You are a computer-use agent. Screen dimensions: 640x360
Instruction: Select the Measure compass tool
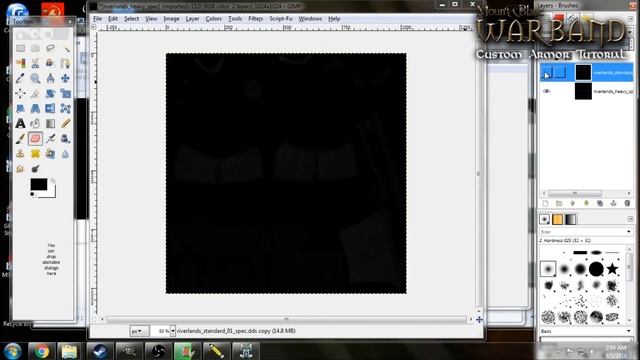pos(50,78)
